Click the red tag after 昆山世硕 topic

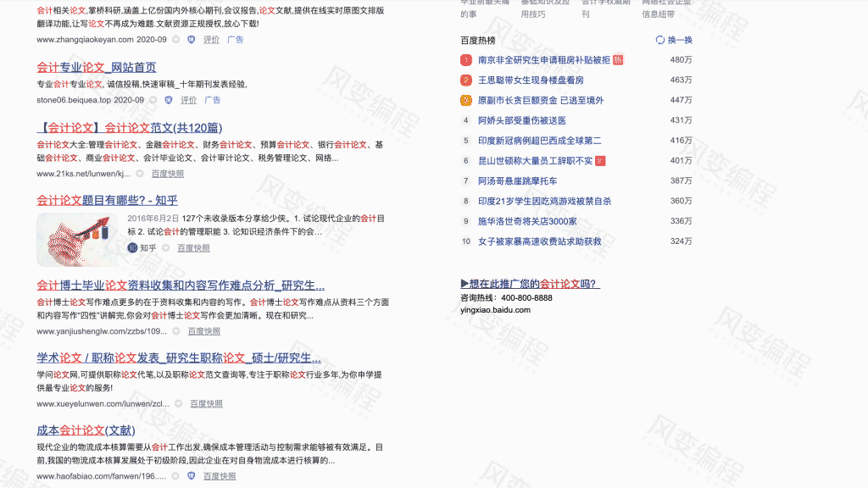[600, 160]
